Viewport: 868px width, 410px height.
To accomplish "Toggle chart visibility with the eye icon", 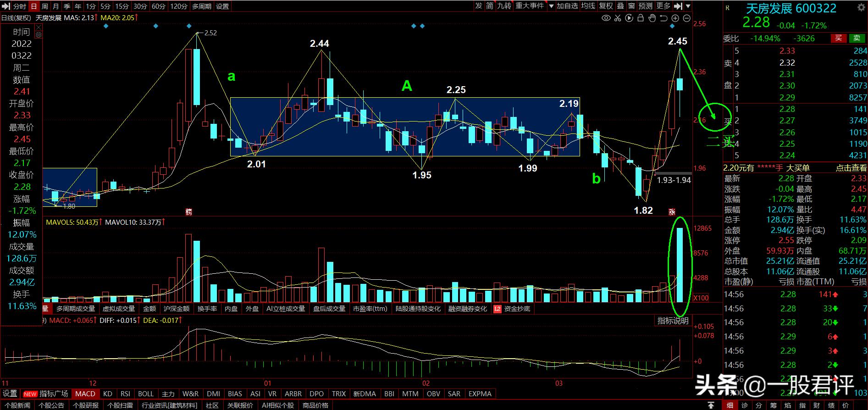I will [x=606, y=18].
